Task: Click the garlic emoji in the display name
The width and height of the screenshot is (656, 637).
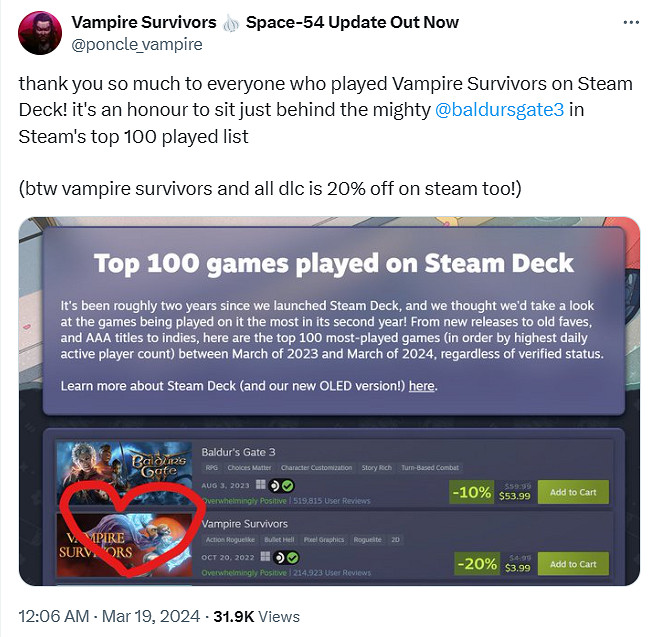Action: (x=231, y=23)
